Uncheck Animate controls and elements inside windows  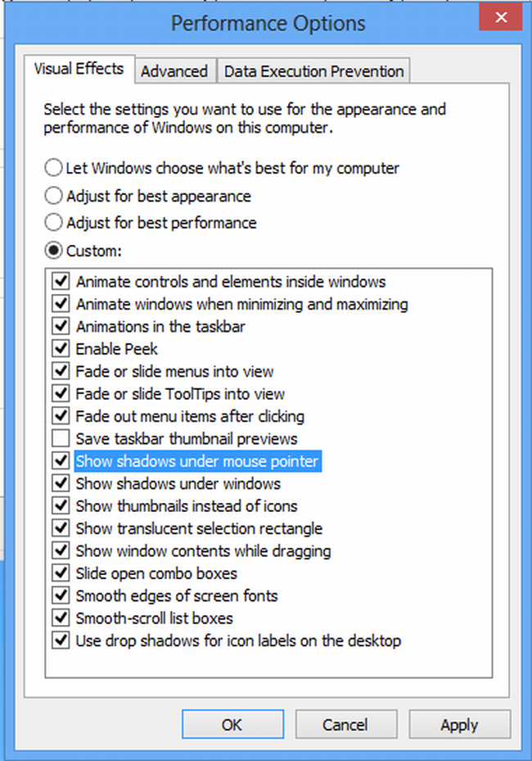coord(61,281)
